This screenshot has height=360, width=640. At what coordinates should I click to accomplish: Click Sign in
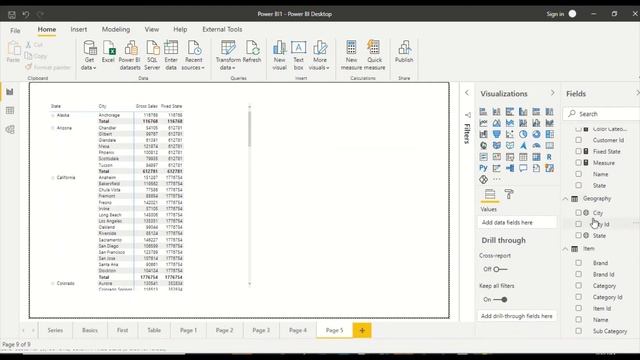click(x=555, y=14)
